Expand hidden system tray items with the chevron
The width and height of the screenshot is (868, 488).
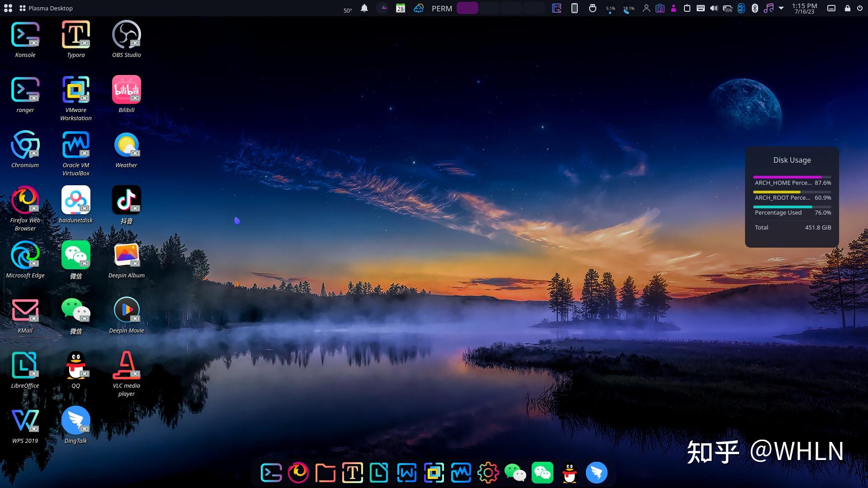point(781,8)
